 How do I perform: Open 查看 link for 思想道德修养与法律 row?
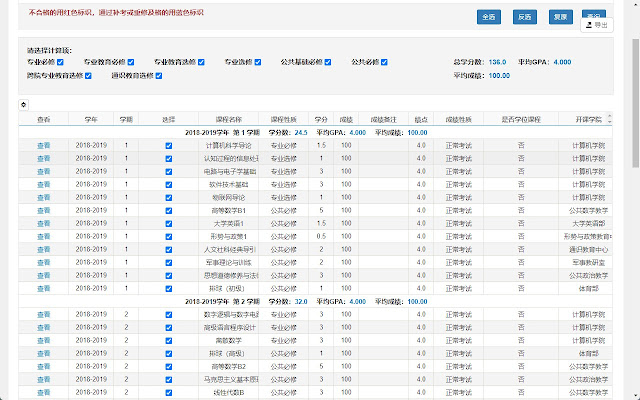click(44, 276)
